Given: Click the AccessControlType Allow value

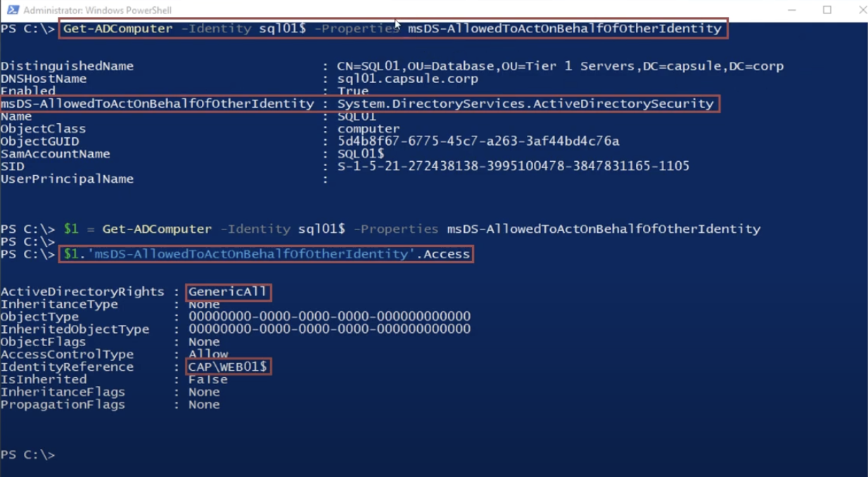Looking at the screenshot, I should tap(208, 355).
